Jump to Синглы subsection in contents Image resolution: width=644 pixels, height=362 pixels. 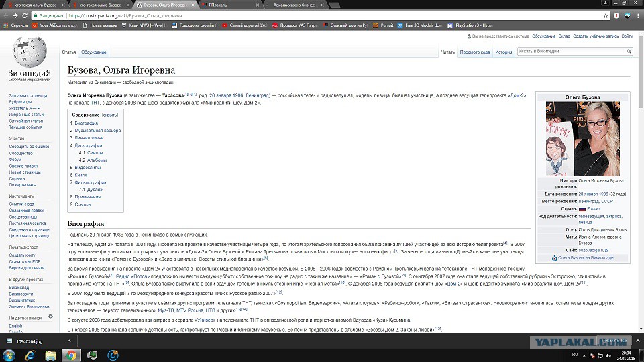coord(95,153)
